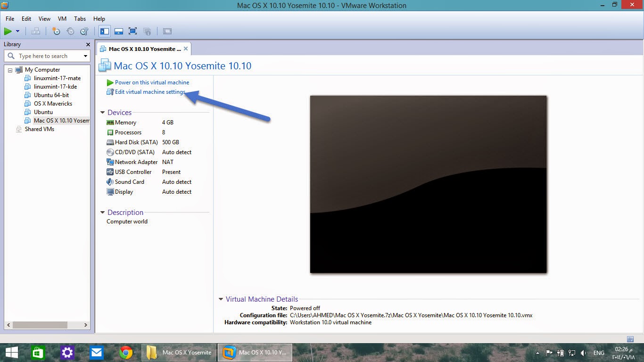This screenshot has height=362, width=644.
Task: Close the Mac OS X 10.10 Yosemite tab
Action: (186, 49)
